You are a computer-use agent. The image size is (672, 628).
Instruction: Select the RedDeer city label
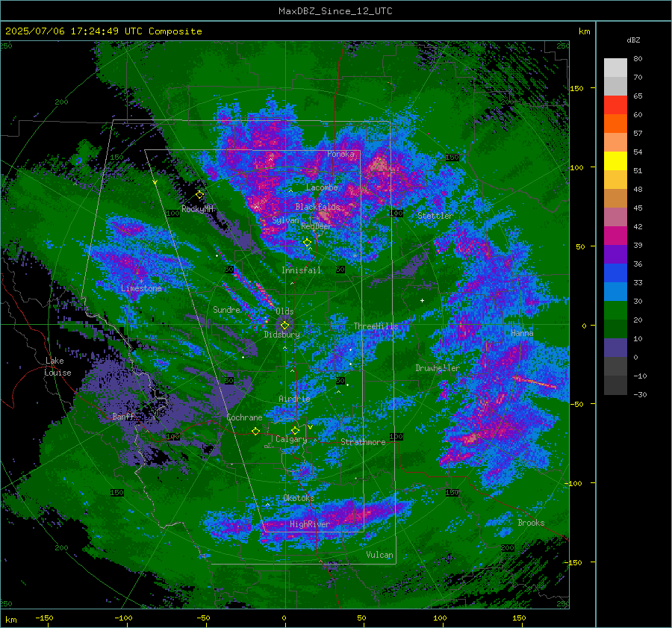[317, 226]
